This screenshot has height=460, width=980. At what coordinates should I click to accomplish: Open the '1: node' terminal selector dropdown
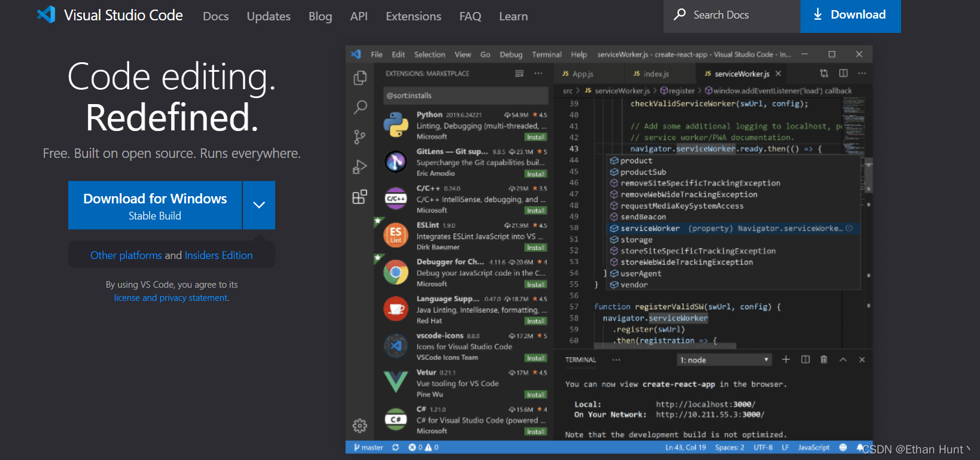[725, 360]
